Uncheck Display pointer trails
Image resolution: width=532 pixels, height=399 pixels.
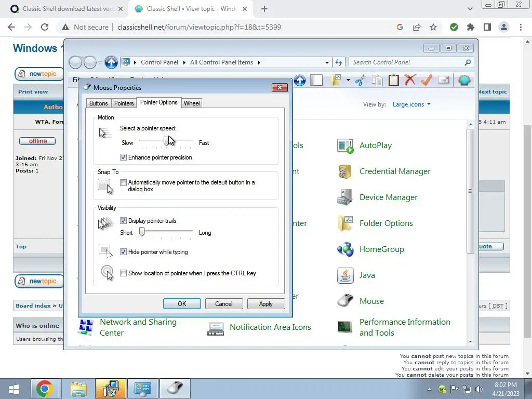coord(123,221)
